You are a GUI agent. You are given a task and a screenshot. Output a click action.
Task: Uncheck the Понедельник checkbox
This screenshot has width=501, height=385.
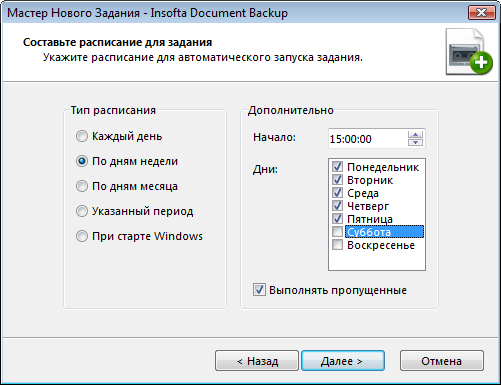click(337, 167)
